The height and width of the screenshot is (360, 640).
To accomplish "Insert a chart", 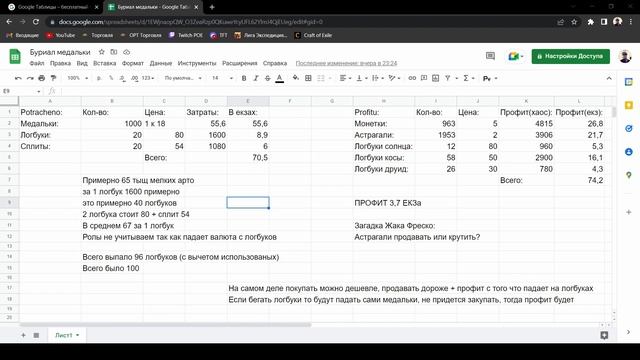I will point(436,78).
